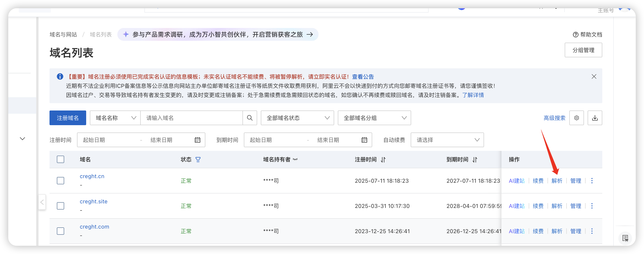Open more actions menu for creght.cn
This screenshot has height=254, width=644.
(592, 180)
